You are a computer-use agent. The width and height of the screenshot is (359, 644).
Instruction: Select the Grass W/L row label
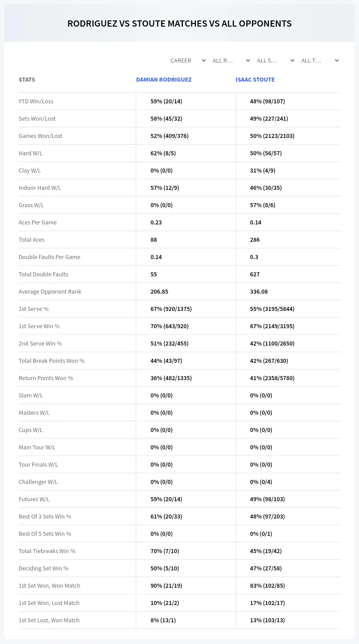click(x=31, y=205)
